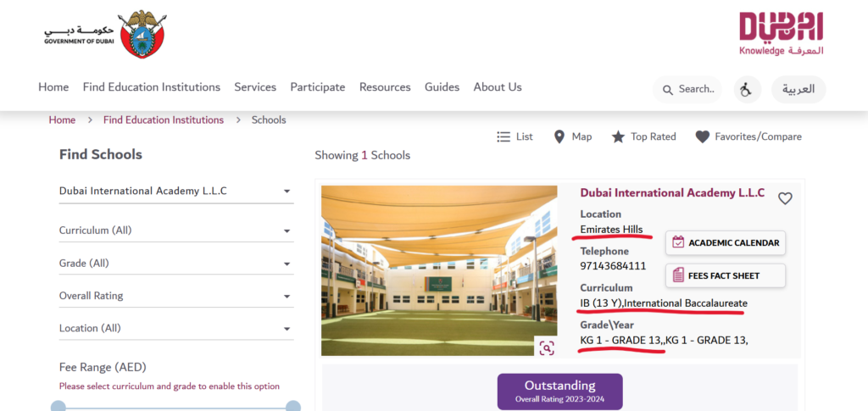
Task: Expand the Grade (All) dropdown
Action: (176, 264)
